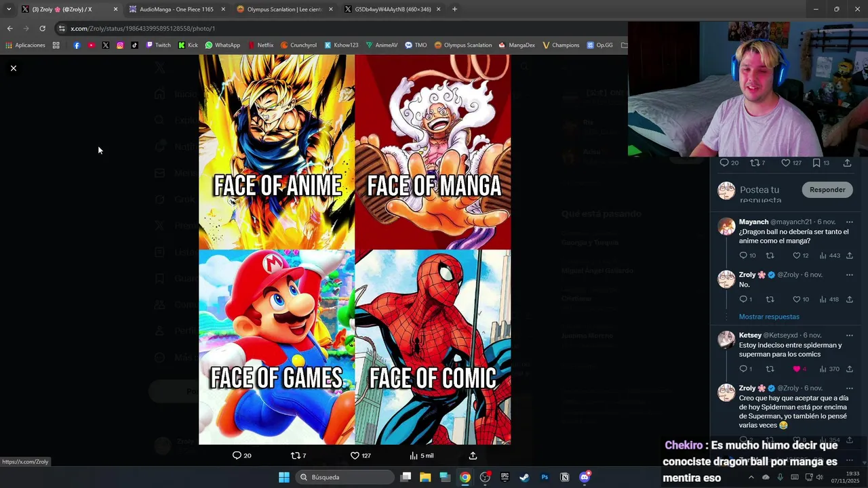The width and height of the screenshot is (868, 488).
Task: Open the Op.GG bookmark
Action: pos(600,45)
